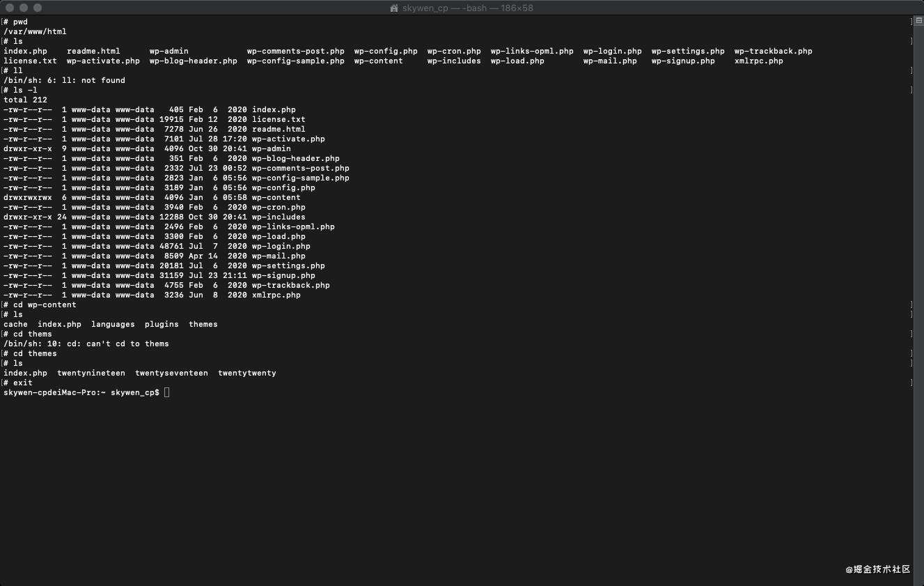
Task: Click 'license.txt' in the ls -l listing
Action: [279, 119]
